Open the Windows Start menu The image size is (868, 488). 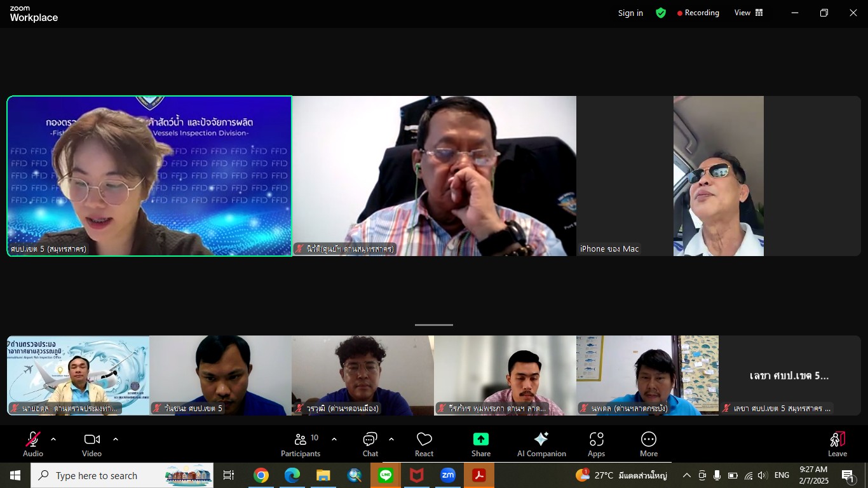click(15, 475)
